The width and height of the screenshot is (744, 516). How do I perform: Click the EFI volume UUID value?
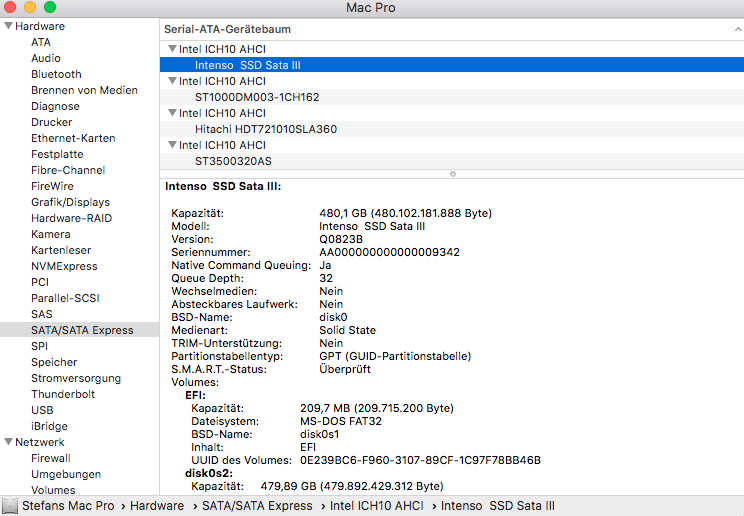click(x=420, y=460)
